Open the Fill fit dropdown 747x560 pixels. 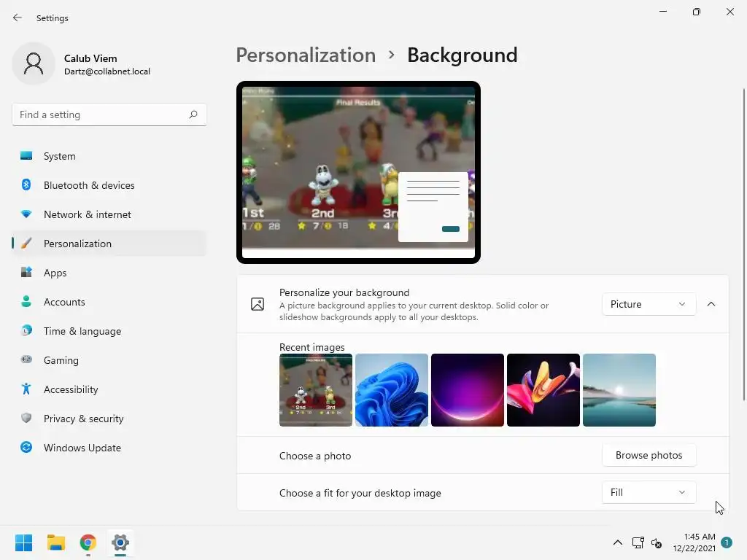pyautogui.click(x=649, y=492)
